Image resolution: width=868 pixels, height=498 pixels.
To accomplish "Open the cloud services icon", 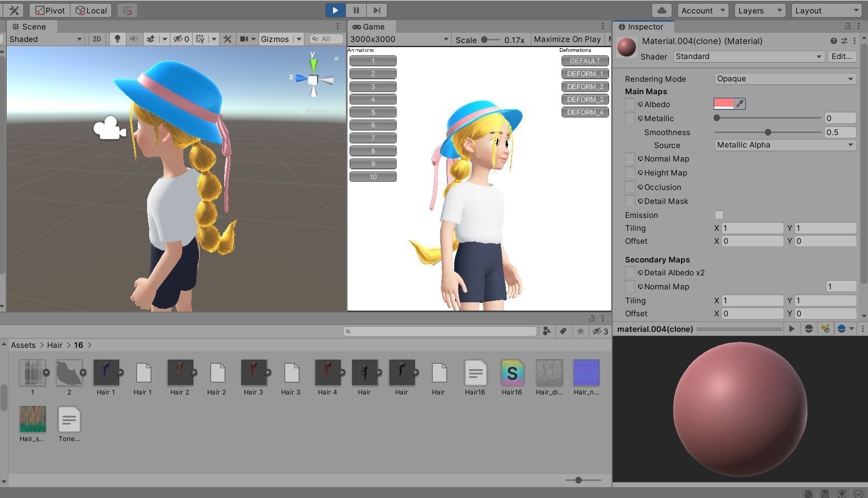I will point(662,10).
